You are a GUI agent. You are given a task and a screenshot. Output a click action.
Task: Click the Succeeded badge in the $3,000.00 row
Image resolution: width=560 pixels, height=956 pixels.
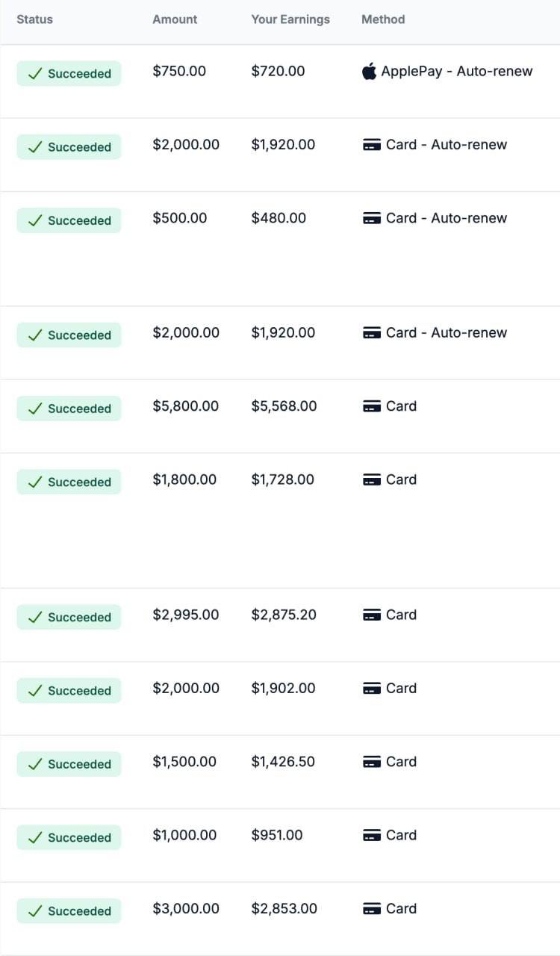click(69, 911)
